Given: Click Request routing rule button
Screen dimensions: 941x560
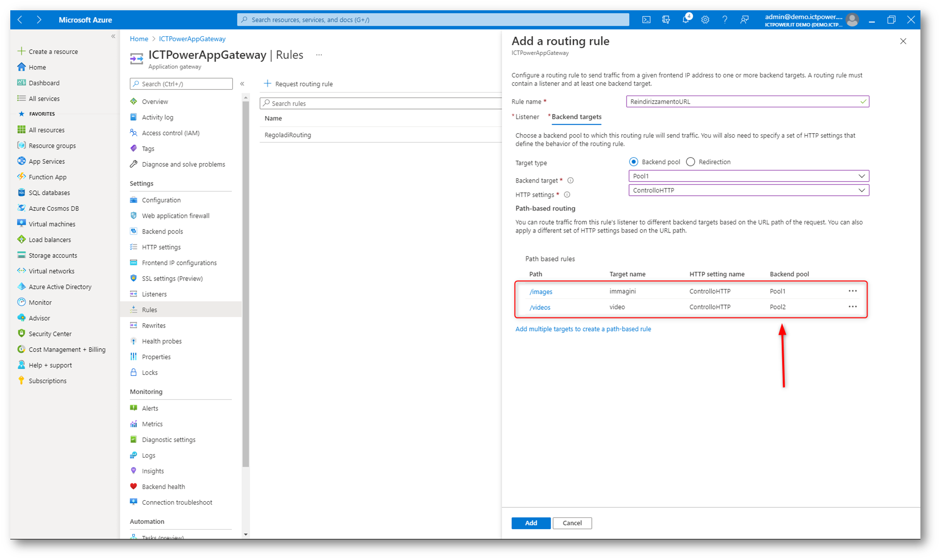Looking at the screenshot, I should click(x=298, y=84).
